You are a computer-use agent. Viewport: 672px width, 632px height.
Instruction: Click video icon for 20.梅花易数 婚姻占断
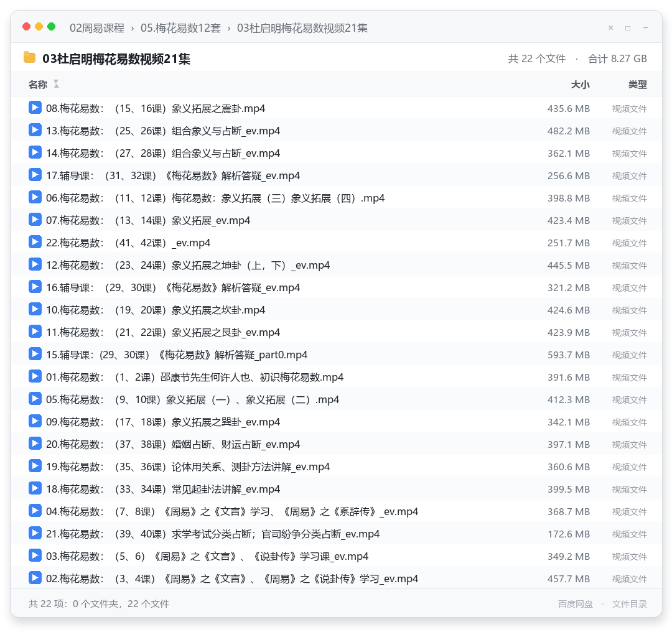pyautogui.click(x=35, y=444)
